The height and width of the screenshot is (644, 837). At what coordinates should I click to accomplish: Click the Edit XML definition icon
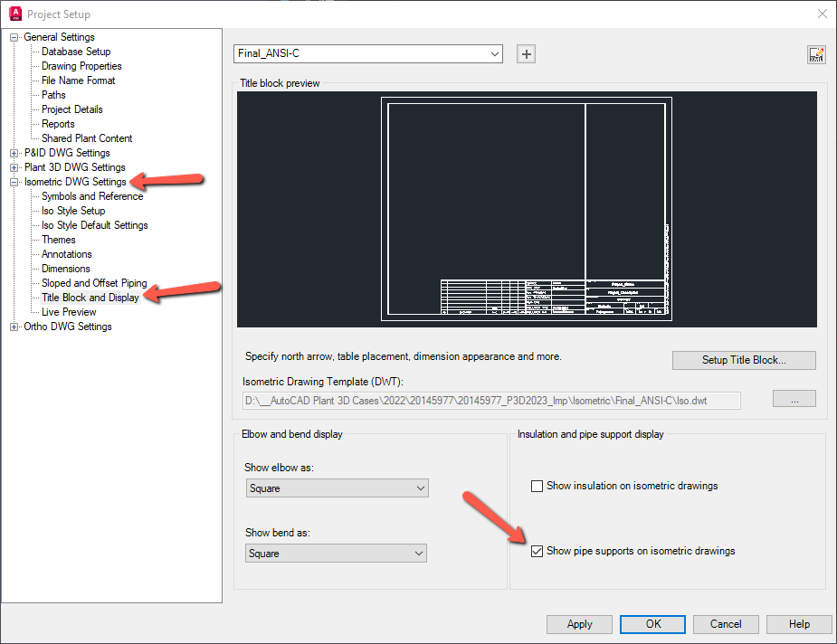point(816,54)
